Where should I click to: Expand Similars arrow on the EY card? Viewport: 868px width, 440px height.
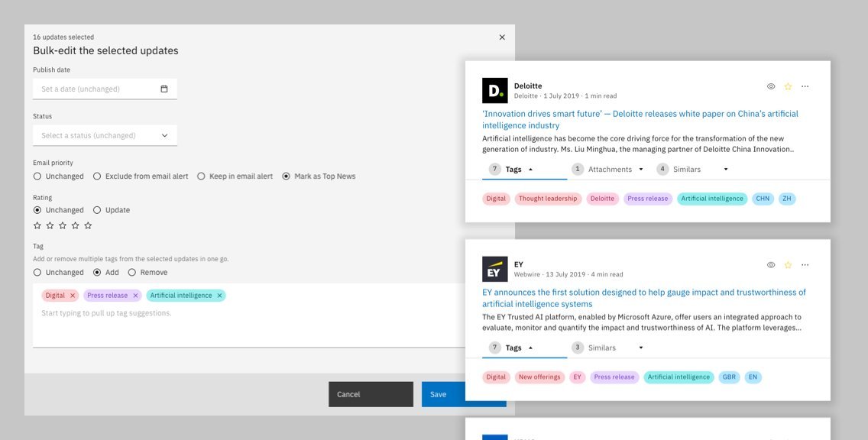point(641,348)
